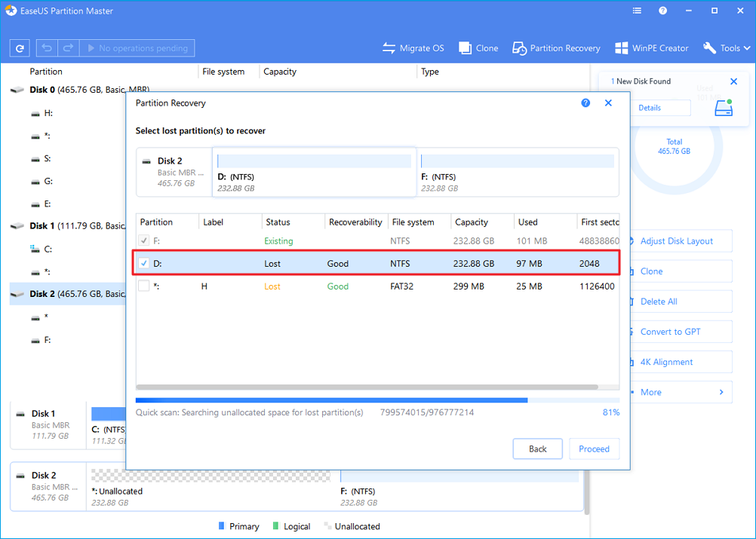Check the FAT32 partition labeled H checkbox
Image resolution: width=756 pixels, height=539 pixels.
(145, 286)
